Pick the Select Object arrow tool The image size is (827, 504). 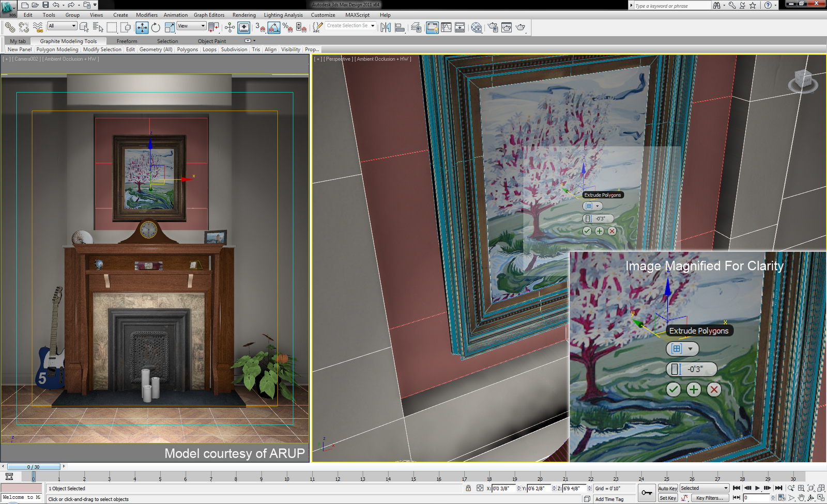click(84, 27)
